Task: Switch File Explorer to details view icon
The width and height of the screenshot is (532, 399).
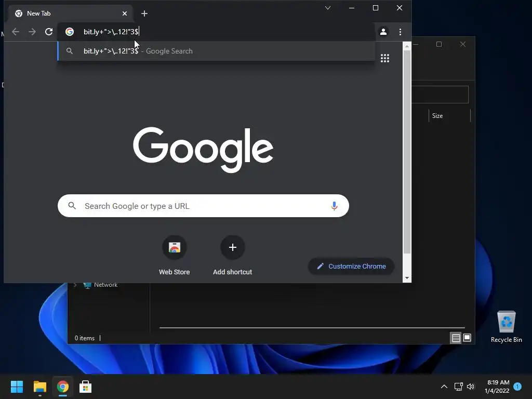Action: [x=456, y=338]
